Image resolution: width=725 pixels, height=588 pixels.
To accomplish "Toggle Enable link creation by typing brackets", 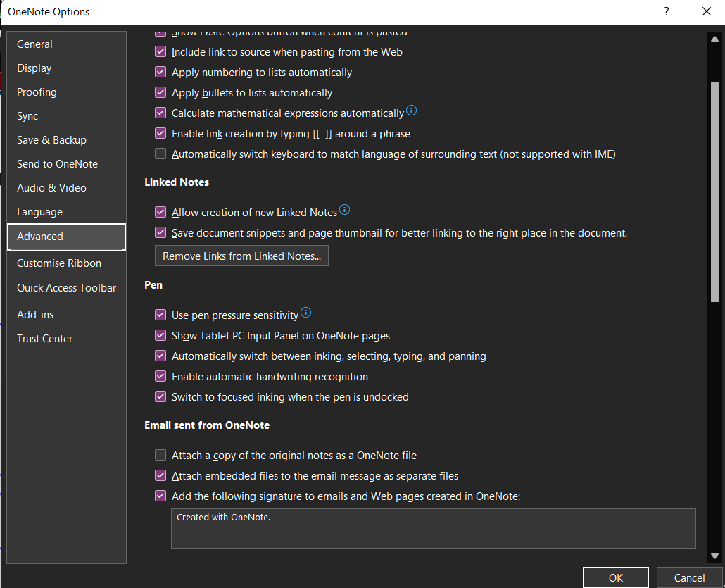I will pyautogui.click(x=160, y=133).
